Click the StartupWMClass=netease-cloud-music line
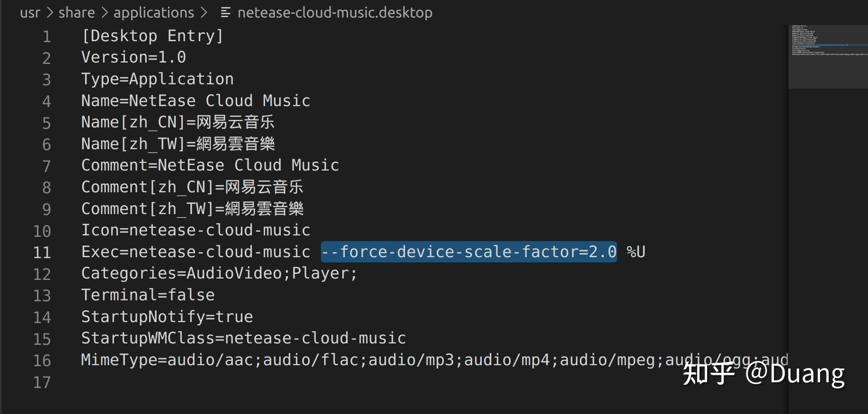This screenshot has height=414, width=868. [x=243, y=338]
